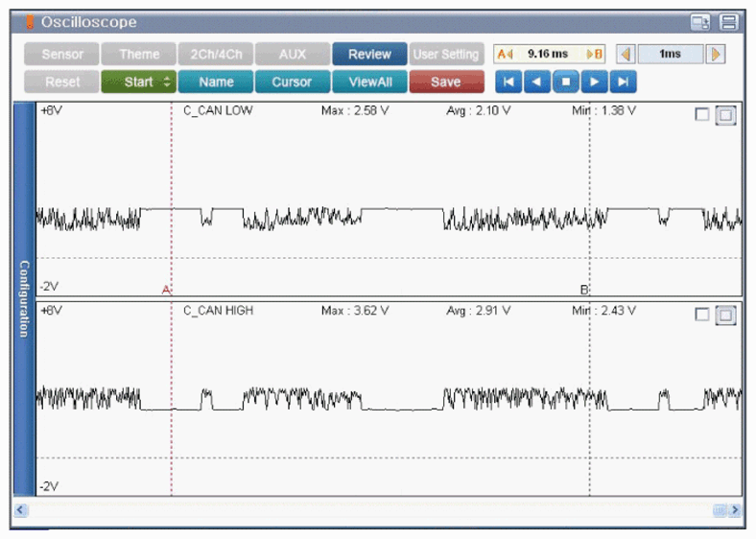The height and width of the screenshot is (539, 756).
Task: Click the Max : 2.58 V reading
Action: tap(355, 110)
